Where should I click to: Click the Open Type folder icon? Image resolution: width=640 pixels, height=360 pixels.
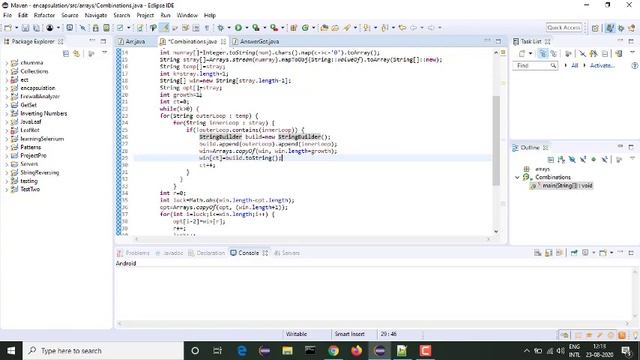click(324, 28)
